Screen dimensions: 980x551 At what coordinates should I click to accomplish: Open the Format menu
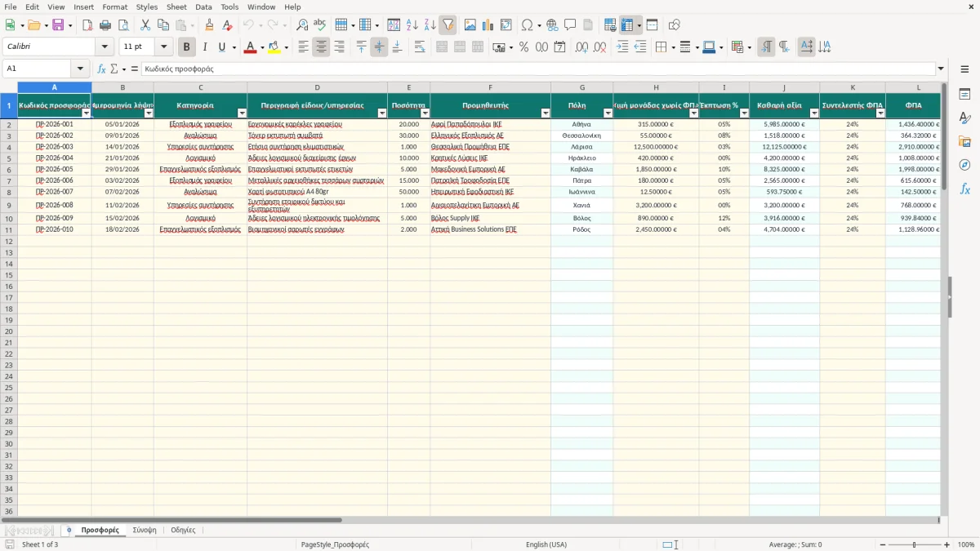[114, 7]
